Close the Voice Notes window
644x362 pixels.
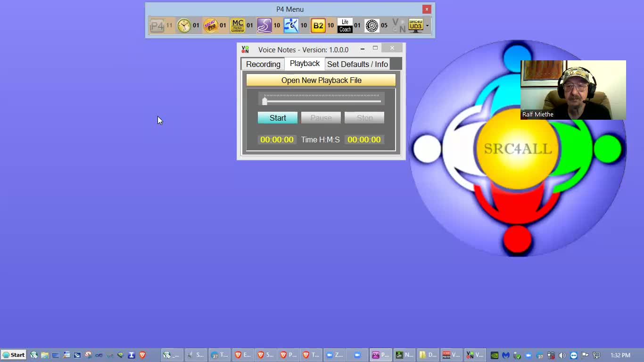click(x=392, y=48)
